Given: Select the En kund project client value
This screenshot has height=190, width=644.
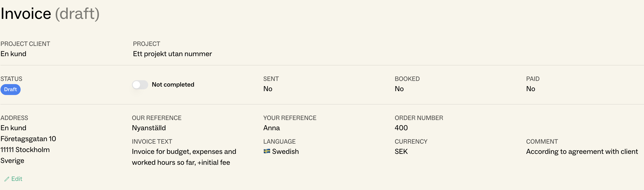Looking at the screenshot, I should pyautogui.click(x=14, y=54).
